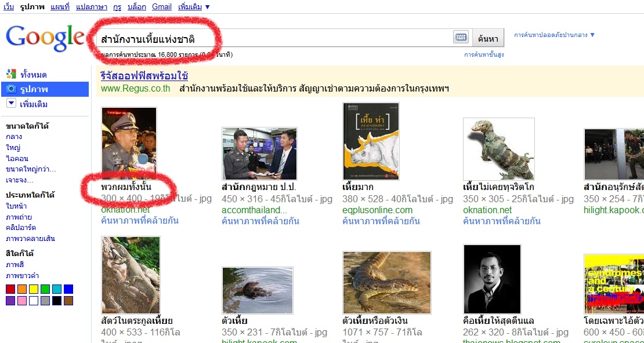Open Gmail from the top bar

[162, 6]
